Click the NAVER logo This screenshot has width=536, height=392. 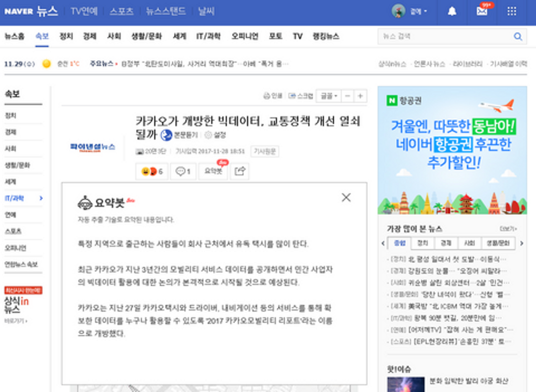(x=18, y=11)
